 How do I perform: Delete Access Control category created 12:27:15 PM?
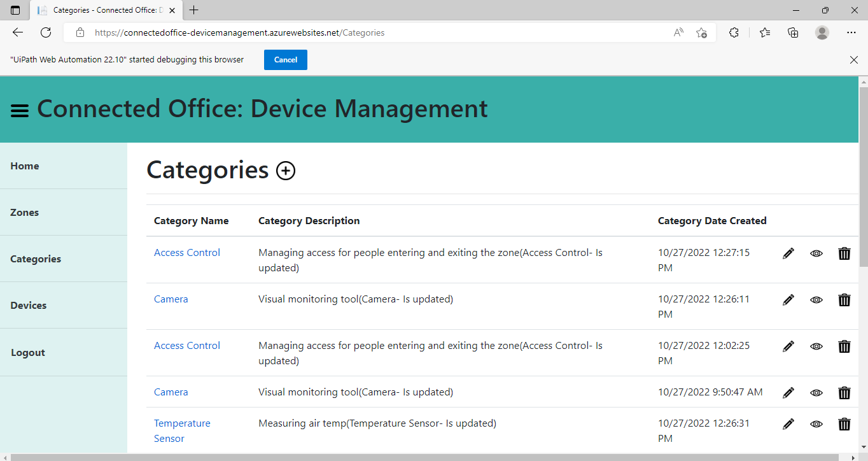844,253
